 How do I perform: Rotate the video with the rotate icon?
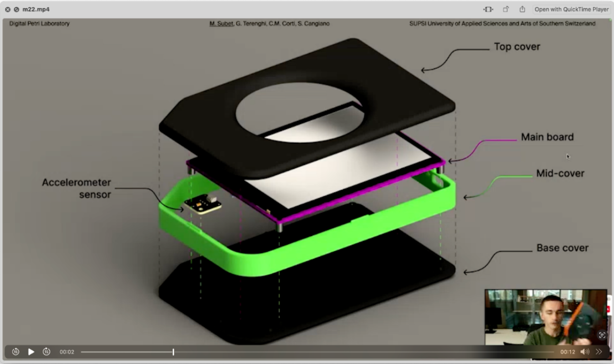pos(506,9)
